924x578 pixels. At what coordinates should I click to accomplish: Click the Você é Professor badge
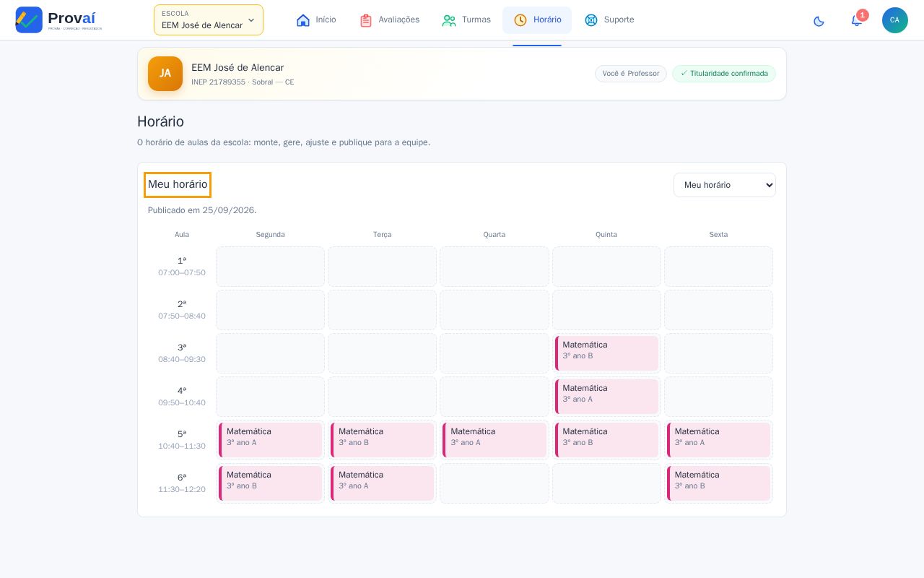631,74
